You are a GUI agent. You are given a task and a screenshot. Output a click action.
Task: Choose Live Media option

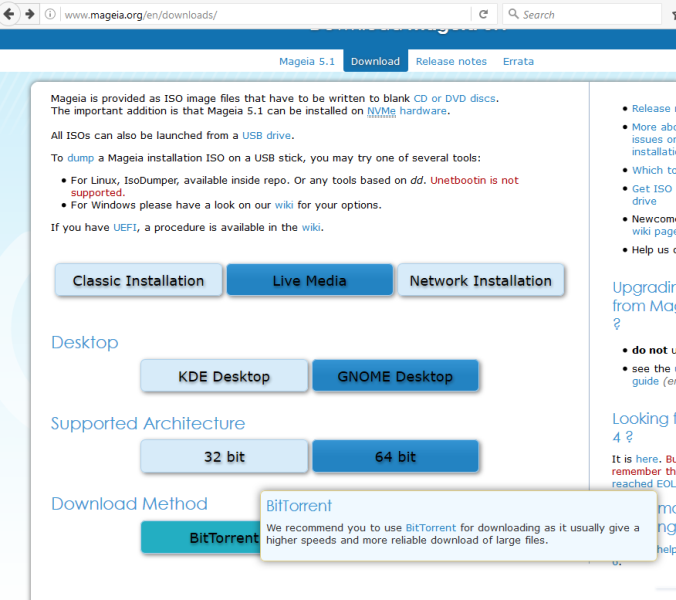click(310, 281)
